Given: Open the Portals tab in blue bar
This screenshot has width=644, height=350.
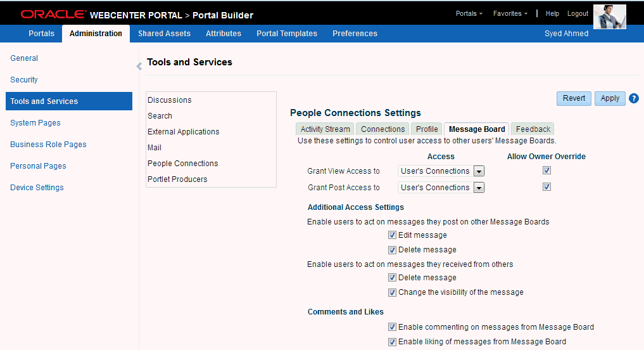Looking at the screenshot, I should click(42, 34).
